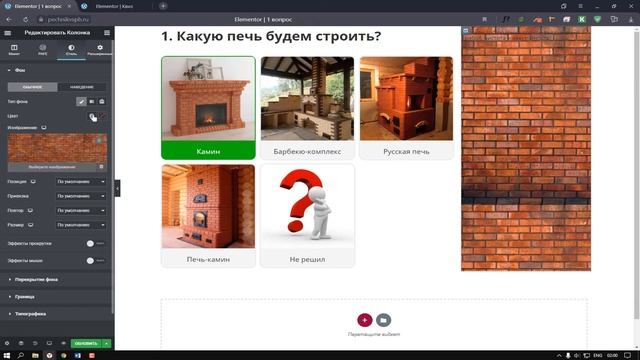Click the green shield extension icon

(x=597, y=19)
